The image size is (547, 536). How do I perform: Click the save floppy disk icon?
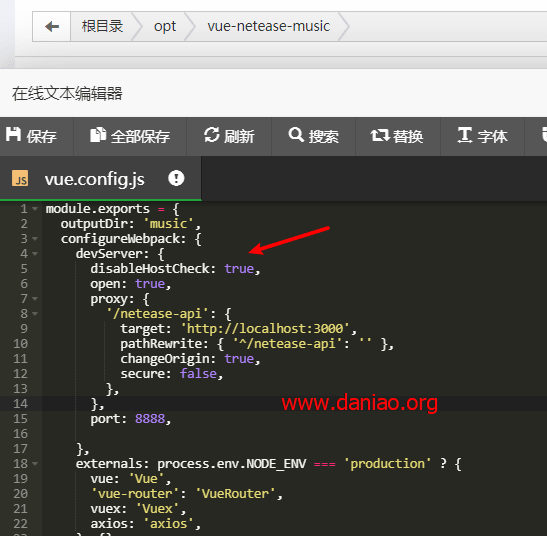click(x=13, y=134)
